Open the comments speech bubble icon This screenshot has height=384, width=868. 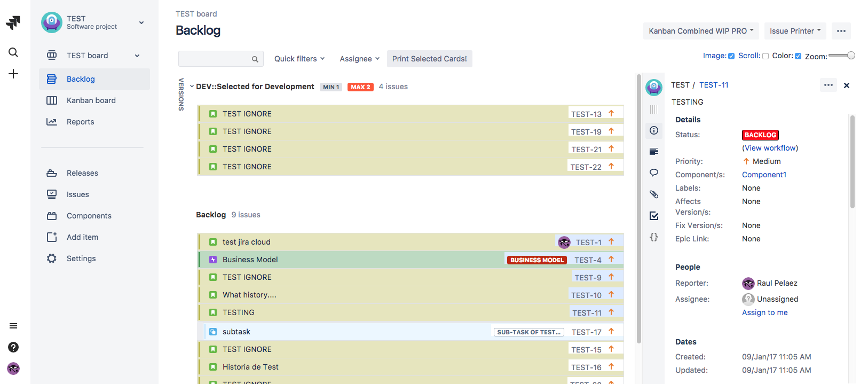click(x=654, y=173)
